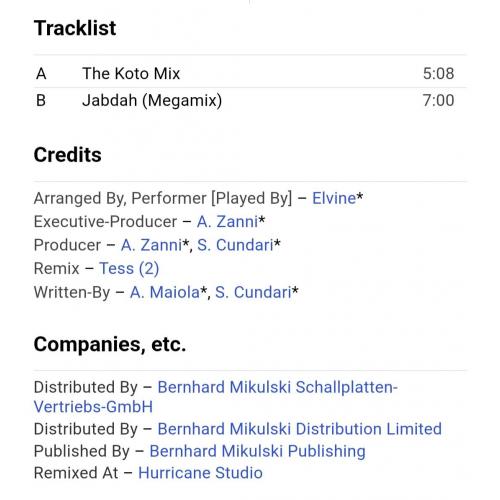
Task: Select track B Jabdah (Megamix)
Action: point(250,100)
